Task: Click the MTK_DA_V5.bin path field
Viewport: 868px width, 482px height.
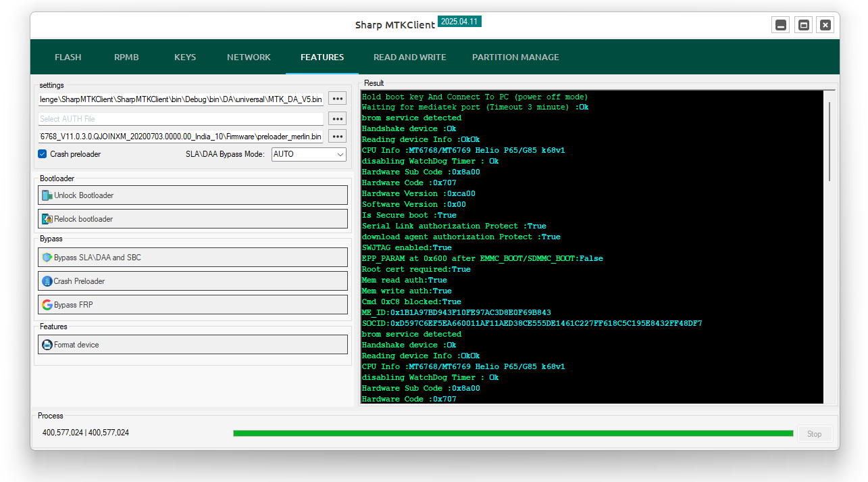Action: pyautogui.click(x=181, y=99)
